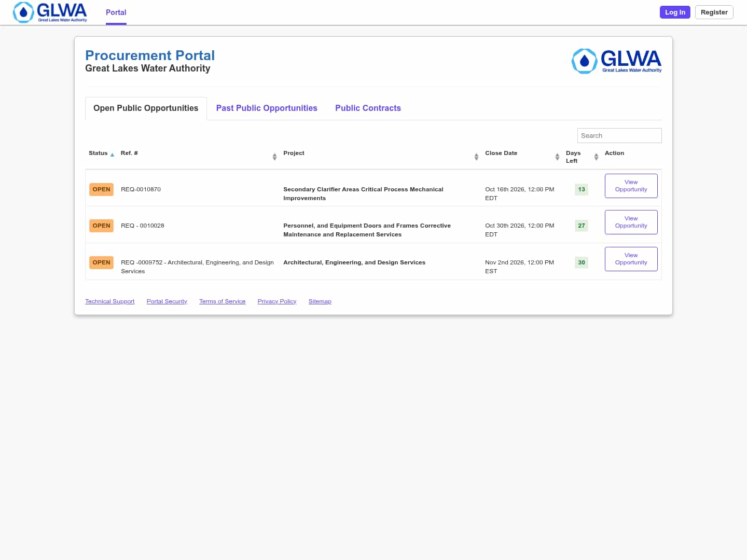Image resolution: width=747 pixels, height=560 pixels.
Task: Focus the Search input field
Action: point(619,135)
